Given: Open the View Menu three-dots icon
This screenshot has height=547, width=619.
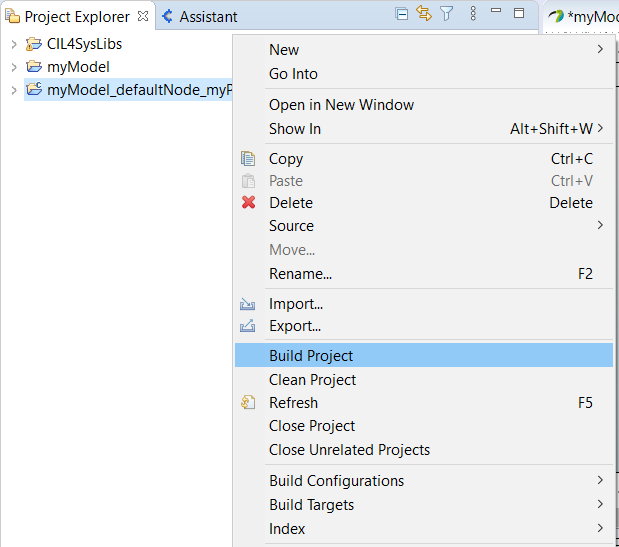Looking at the screenshot, I should (x=473, y=14).
